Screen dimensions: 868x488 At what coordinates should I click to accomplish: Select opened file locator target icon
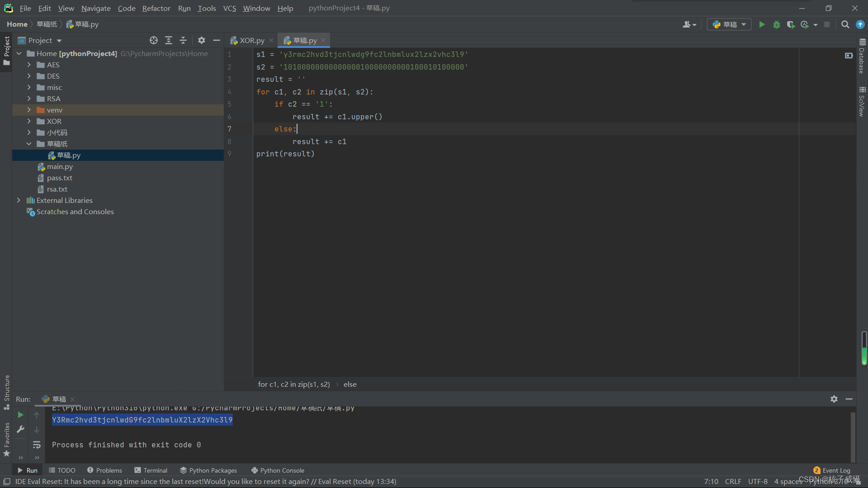pos(154,40)
